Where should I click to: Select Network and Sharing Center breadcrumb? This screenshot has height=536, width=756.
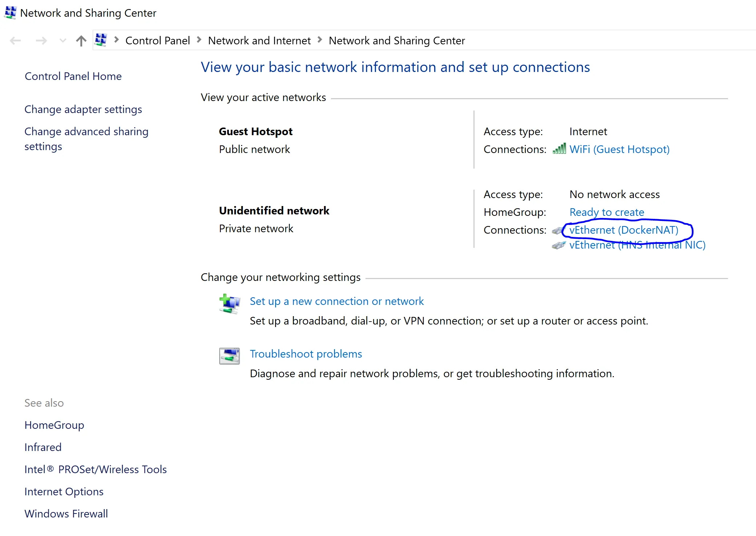[x=397, y=40]
